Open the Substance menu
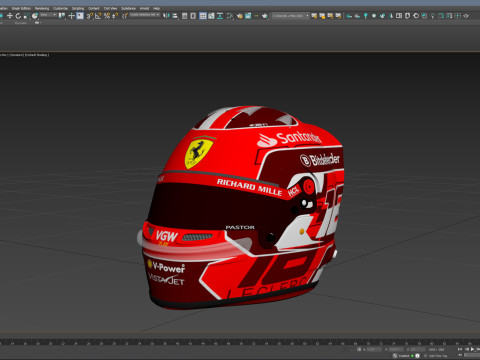This screenshot has width=480, height=360. click(x=128, y=8)
